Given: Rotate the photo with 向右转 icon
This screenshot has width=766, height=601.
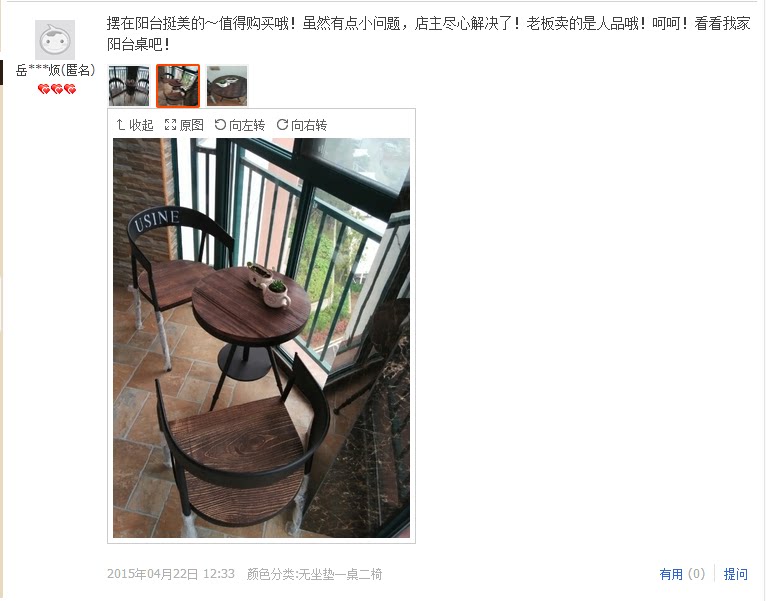Looking at the screenshot, I should (x=282, y=125).
